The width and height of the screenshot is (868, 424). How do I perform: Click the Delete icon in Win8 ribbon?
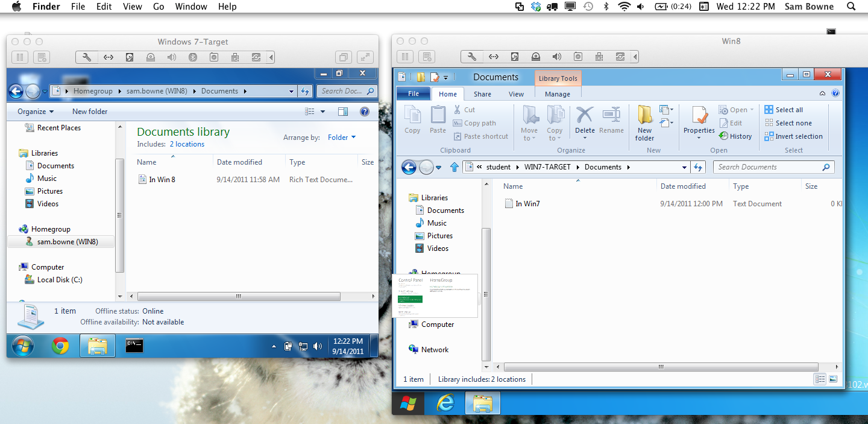pos(585,119)
